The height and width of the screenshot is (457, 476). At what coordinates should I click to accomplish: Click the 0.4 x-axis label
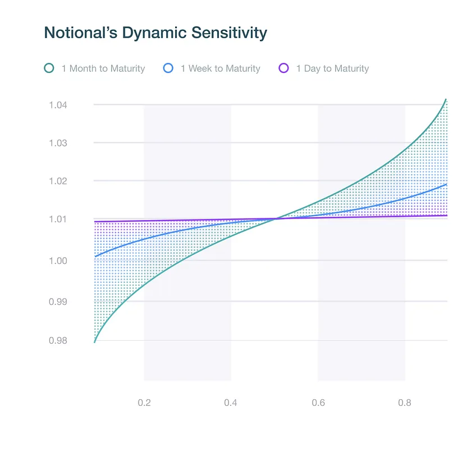click(231, 403)
